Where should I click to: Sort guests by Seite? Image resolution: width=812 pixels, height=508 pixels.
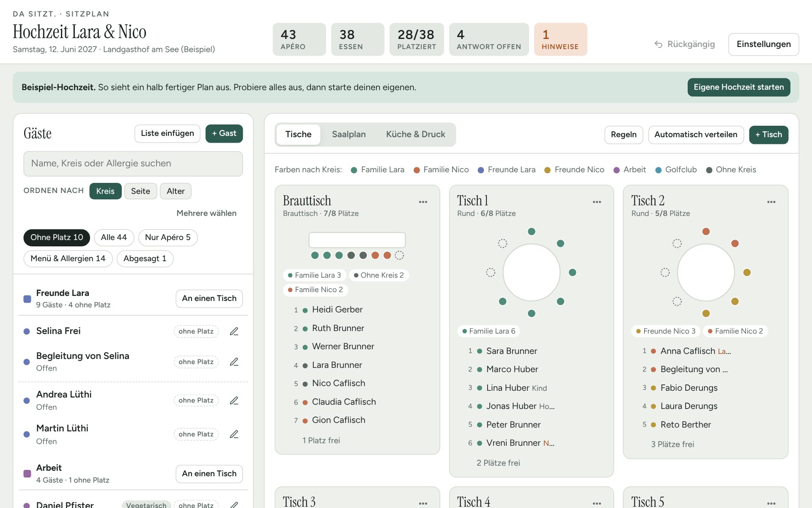(140, 191)
